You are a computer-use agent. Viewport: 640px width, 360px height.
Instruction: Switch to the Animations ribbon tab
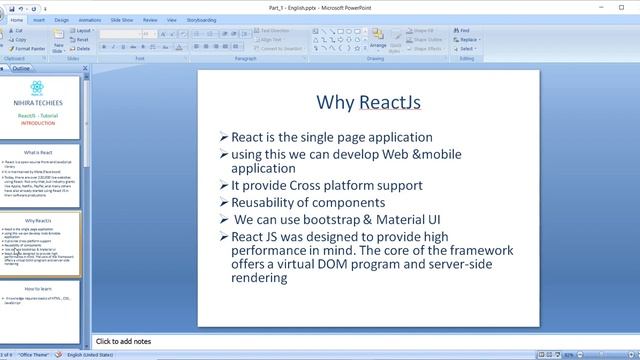coord(90,20)
